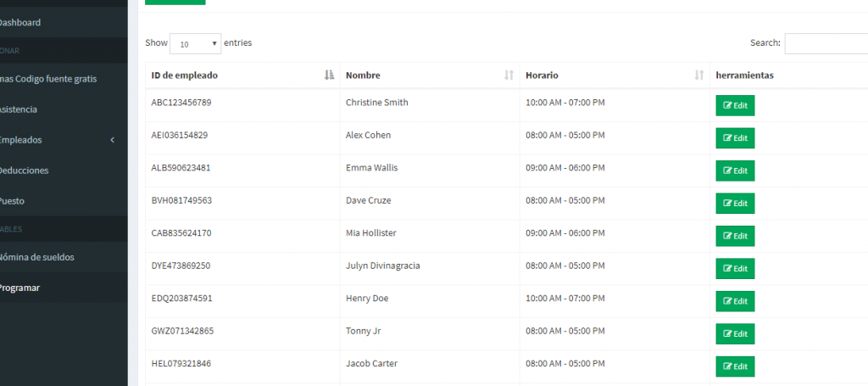This screenshot has height=386, width=868.
Task: Click the Search input field
Action: pyautogui.click(x=826, y=43)
